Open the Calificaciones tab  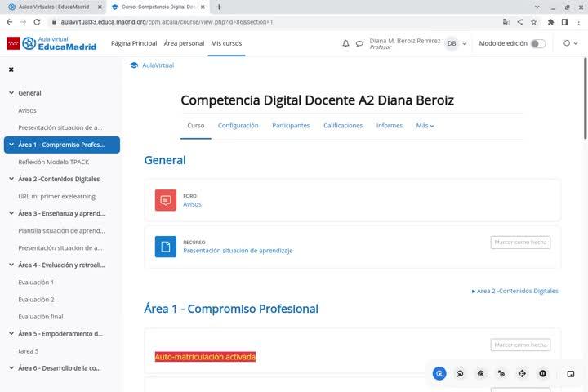point(343,125)
